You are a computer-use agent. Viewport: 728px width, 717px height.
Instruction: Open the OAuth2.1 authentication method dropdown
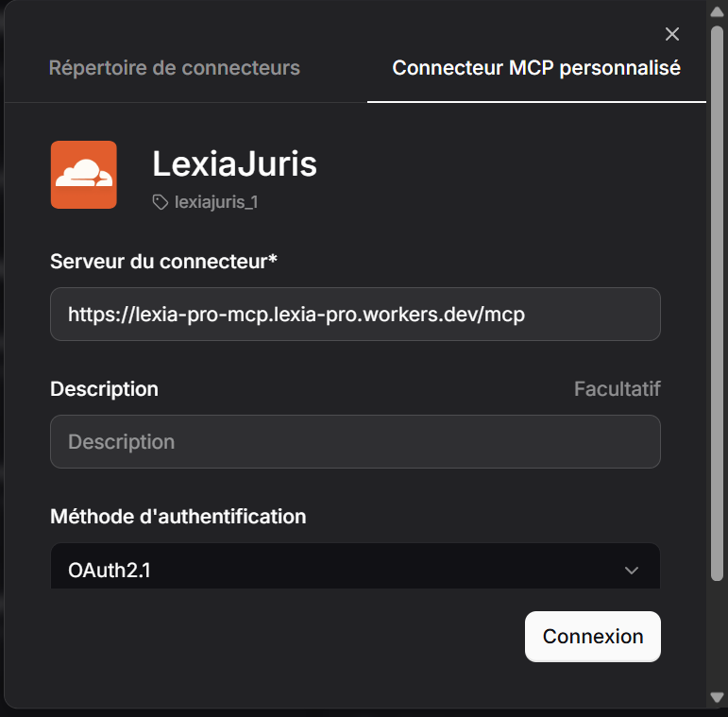[x=355, y=567]
